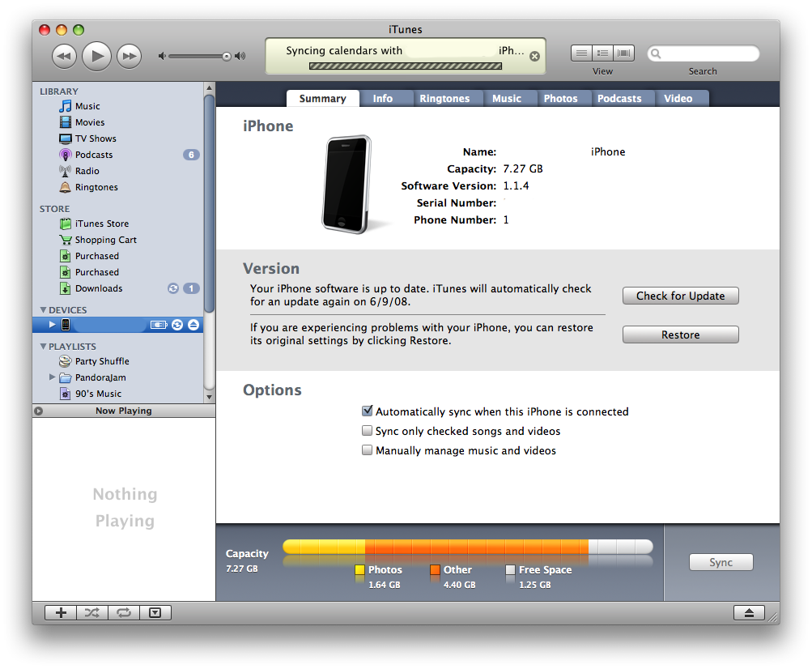The height and width of the screenshot is (669, 812).
Task: Click the device sync icon in sidebar
Action: click(177, 325)
